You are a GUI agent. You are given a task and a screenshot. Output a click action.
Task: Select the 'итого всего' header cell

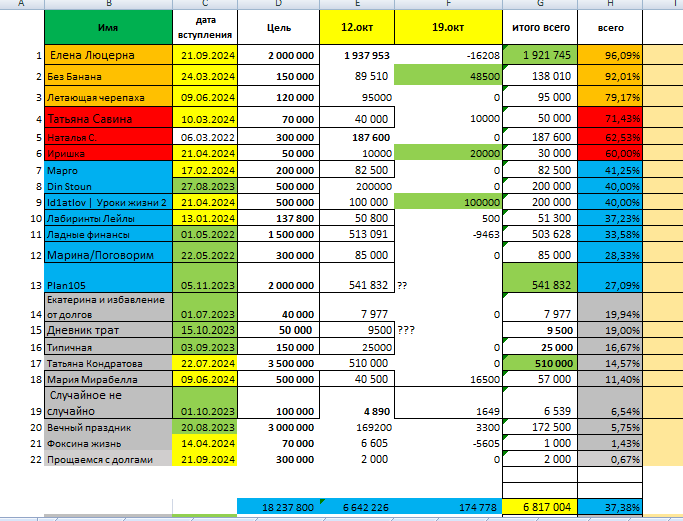click(x=540, y=27)
